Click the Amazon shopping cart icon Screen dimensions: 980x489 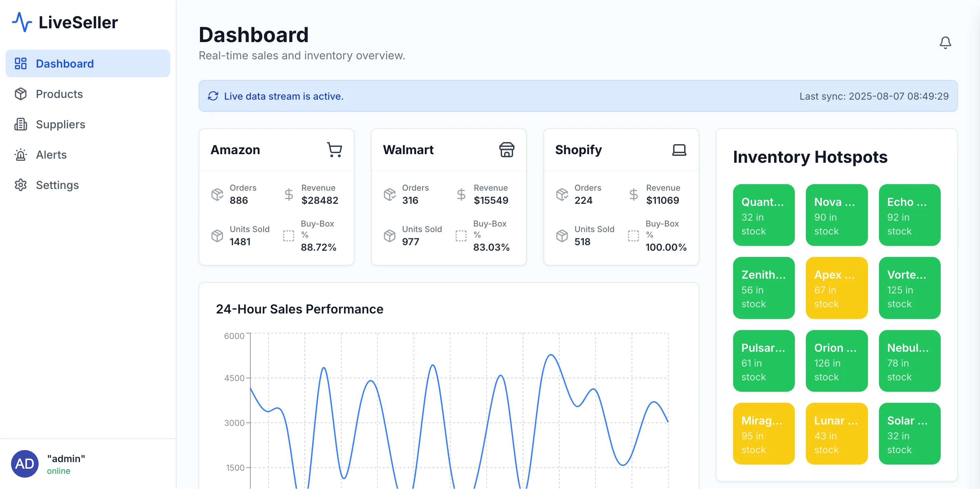pos(334,150)
